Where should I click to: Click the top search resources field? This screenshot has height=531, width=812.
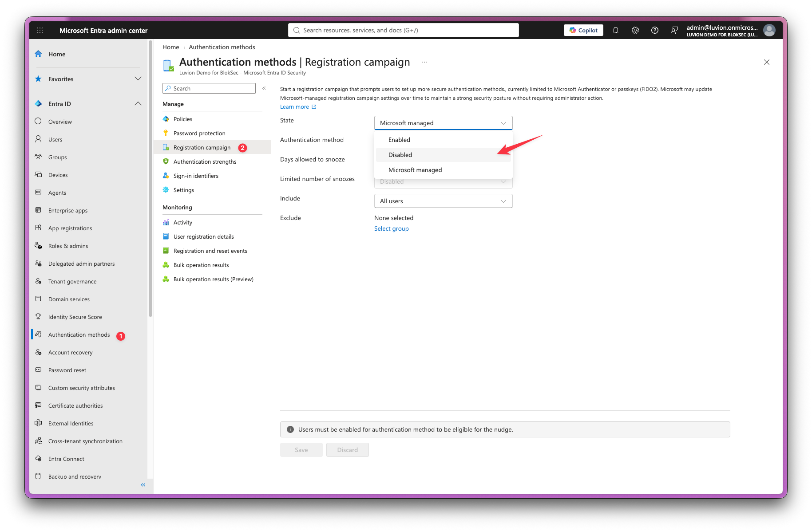point(403,30)
